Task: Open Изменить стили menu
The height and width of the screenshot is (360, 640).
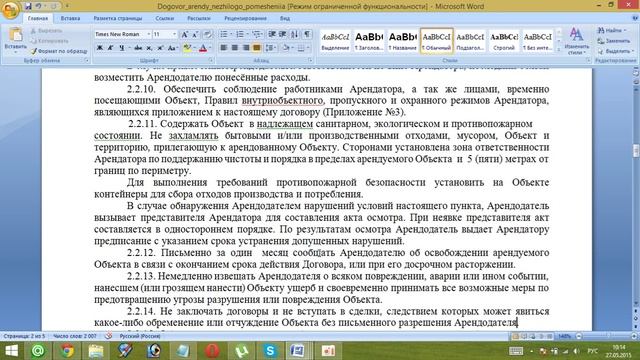Action: pos(576,41)
